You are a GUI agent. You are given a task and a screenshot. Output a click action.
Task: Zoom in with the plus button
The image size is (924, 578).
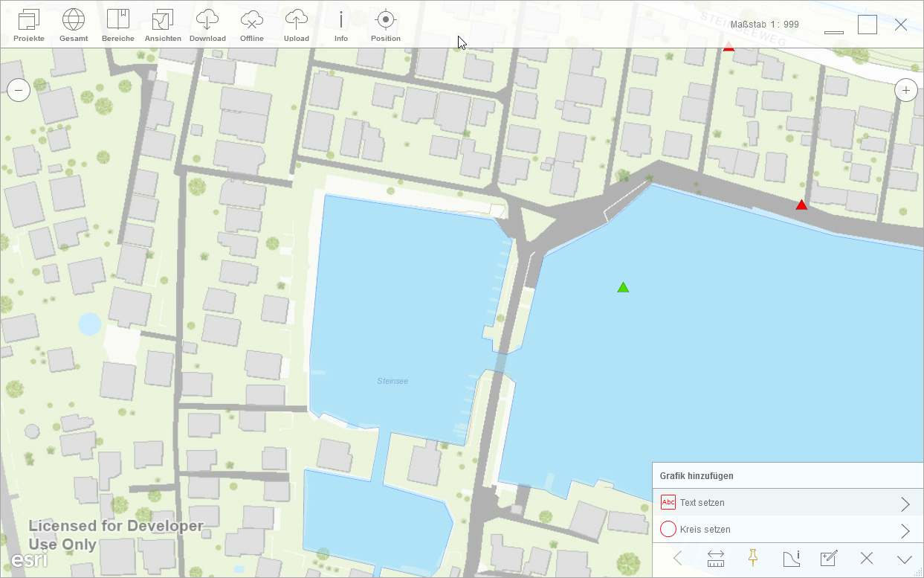point(905,91)
